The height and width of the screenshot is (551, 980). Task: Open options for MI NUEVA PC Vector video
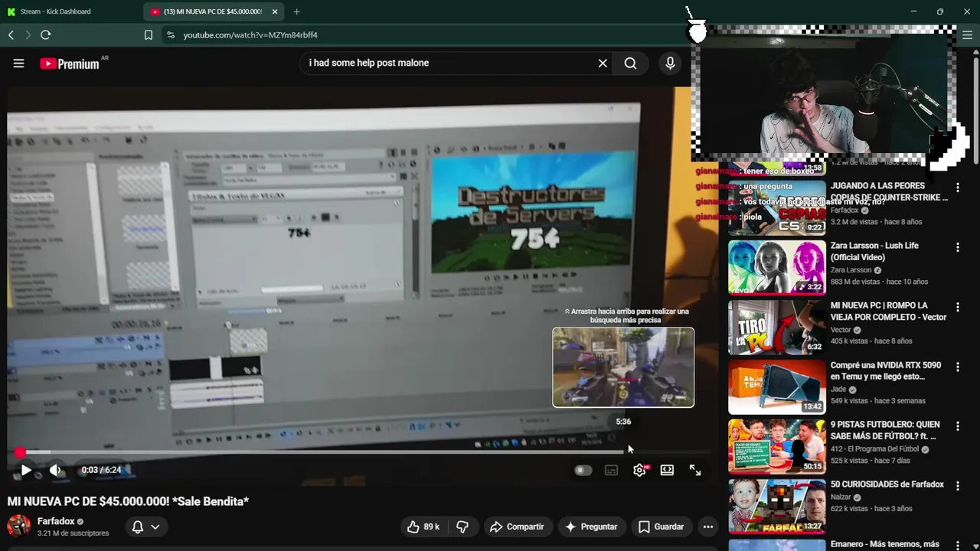coord(958,307)
